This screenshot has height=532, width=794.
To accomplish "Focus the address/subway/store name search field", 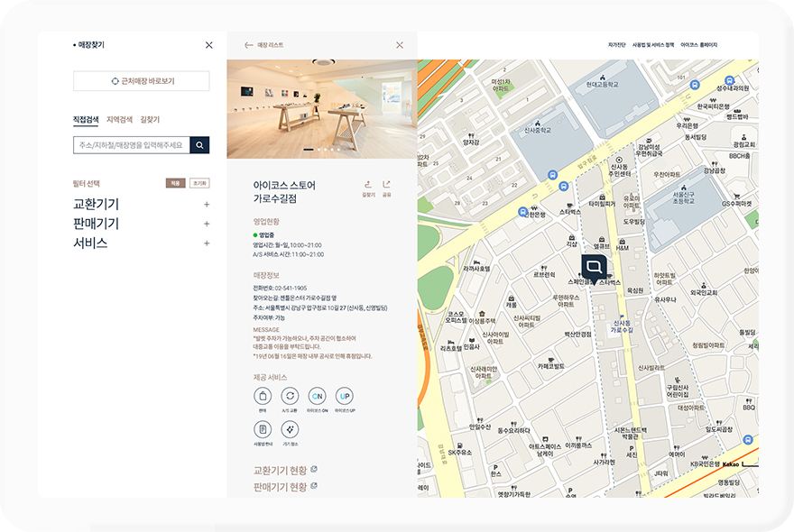I will (x=132, y=145).
